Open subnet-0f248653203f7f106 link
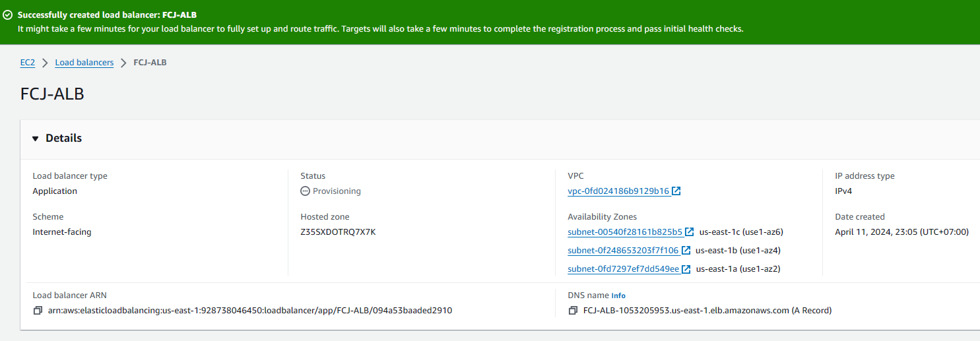 point(623,251)
